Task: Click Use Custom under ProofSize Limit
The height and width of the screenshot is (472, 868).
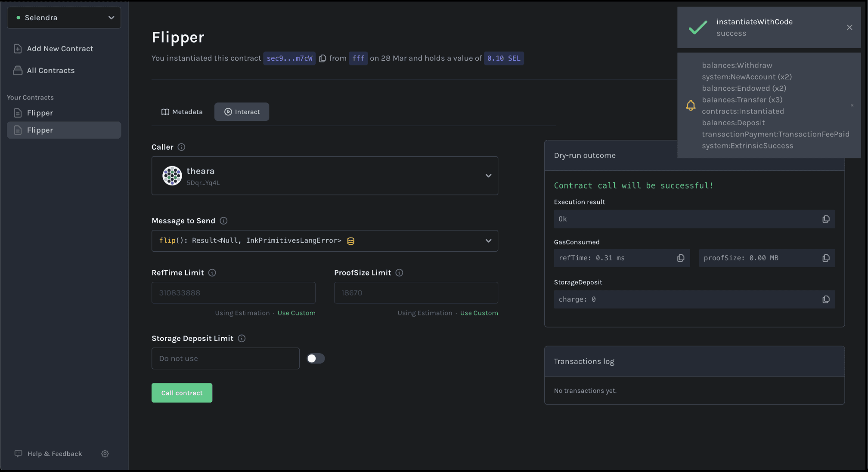Action: click(479, 313)
